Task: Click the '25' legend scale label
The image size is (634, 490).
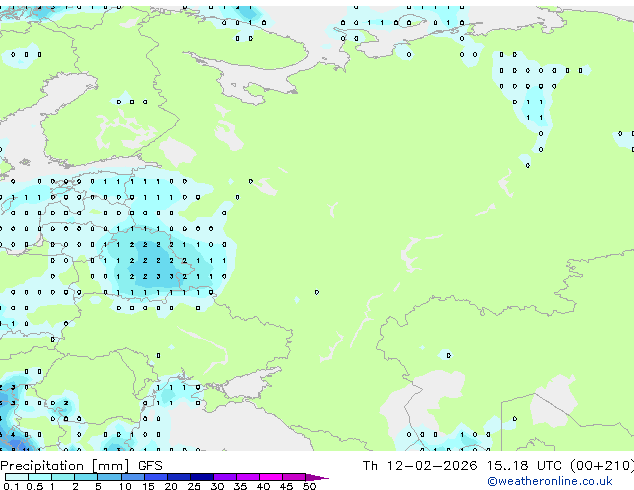Action: 194,486
